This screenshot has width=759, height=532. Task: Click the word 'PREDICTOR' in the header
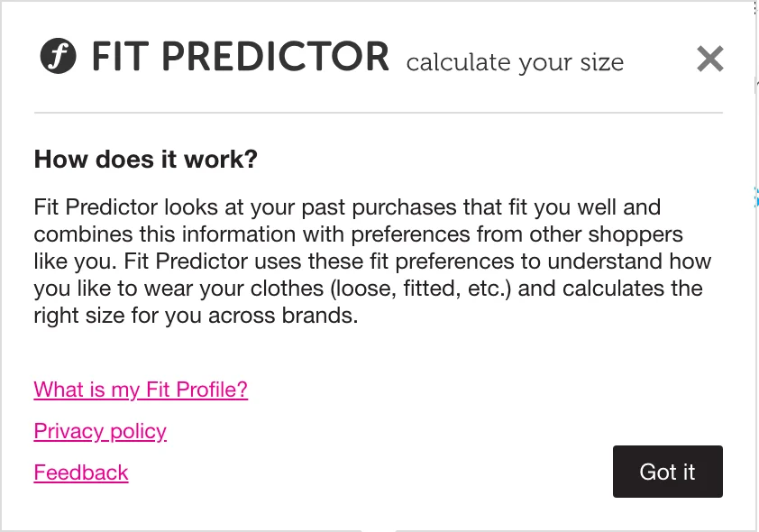coord(275,56)
